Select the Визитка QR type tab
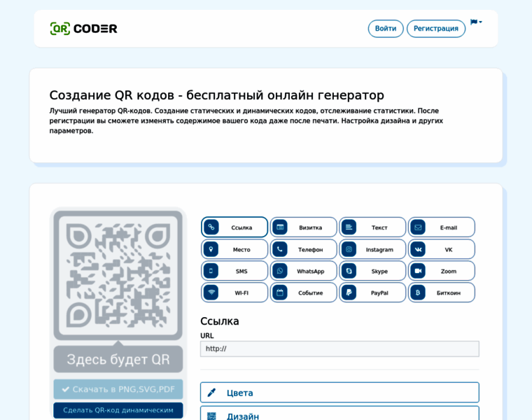 [304, 227]
